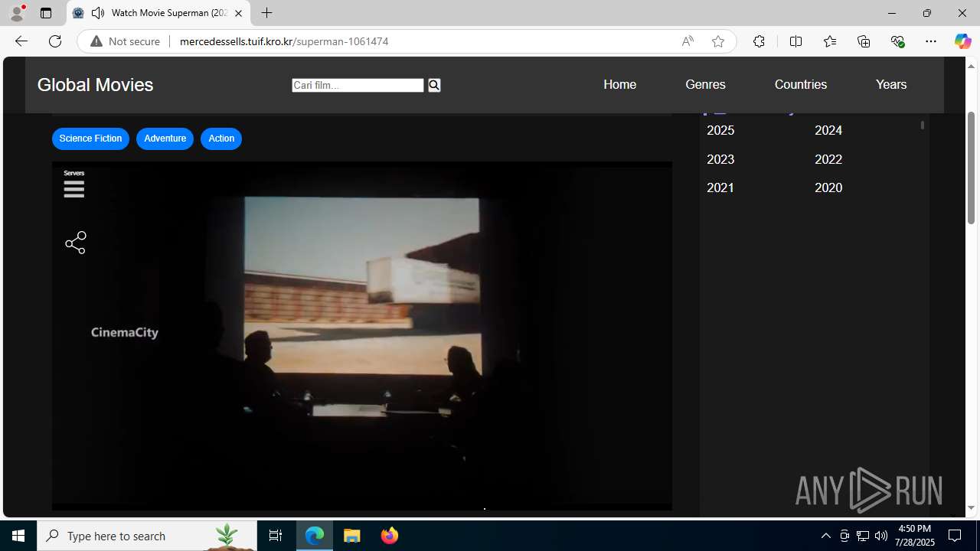Browse movies from year 2022
Screen dimensions: 980x551
point(828,159)
